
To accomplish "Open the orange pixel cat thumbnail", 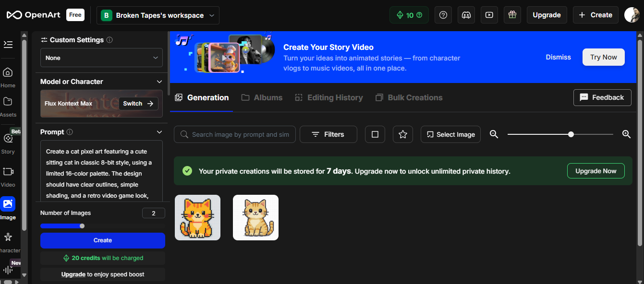I will coord(197,217).
